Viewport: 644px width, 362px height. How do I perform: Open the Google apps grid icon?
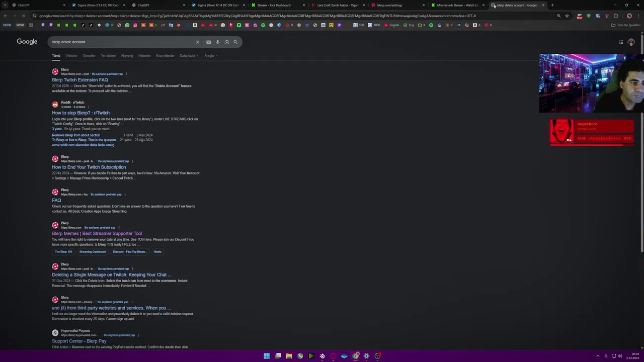coord(621,42)
